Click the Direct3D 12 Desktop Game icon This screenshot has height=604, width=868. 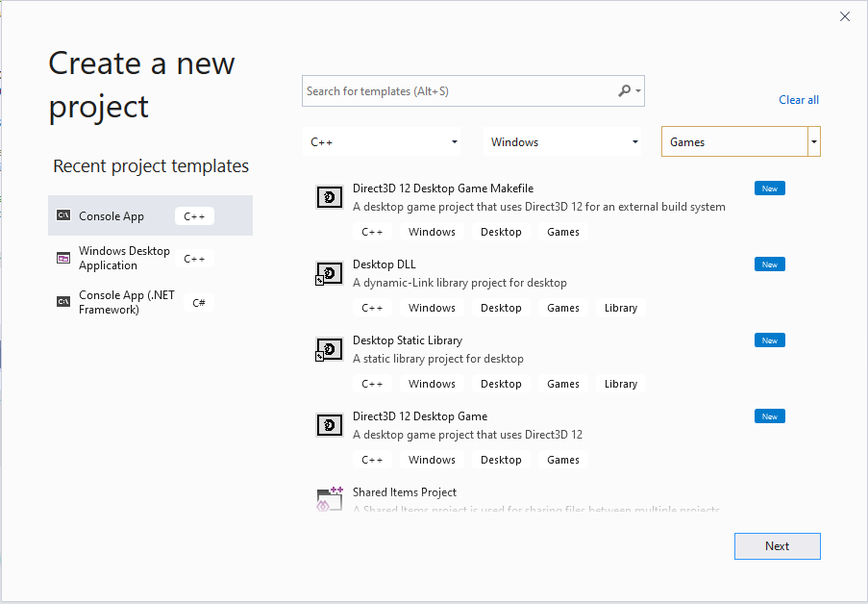tap(330, 425)
